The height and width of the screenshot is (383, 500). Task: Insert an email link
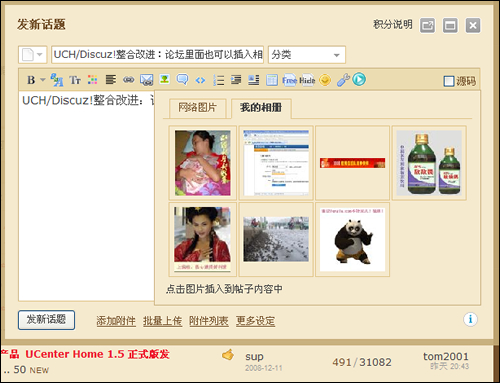(x=146, y=80)
